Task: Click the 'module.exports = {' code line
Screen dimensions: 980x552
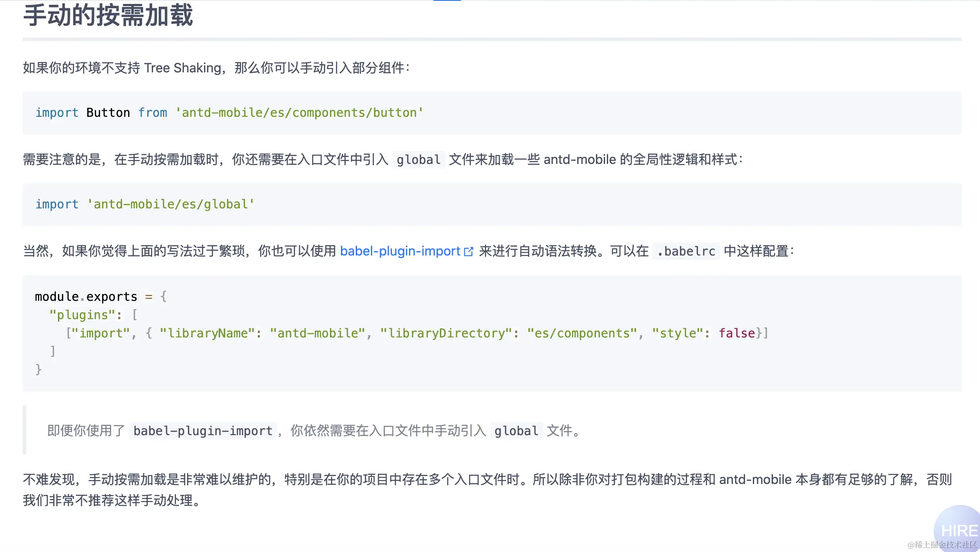Action: point(101,296)
